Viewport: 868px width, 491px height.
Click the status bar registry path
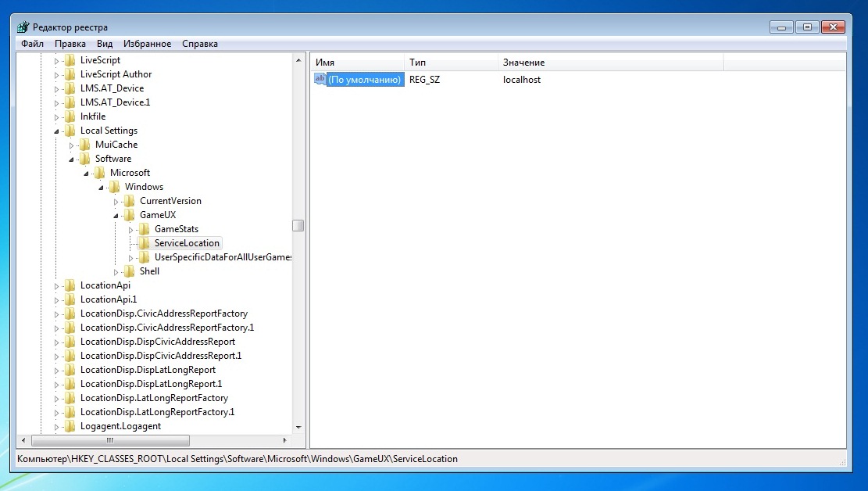click(x=238, y=459)
